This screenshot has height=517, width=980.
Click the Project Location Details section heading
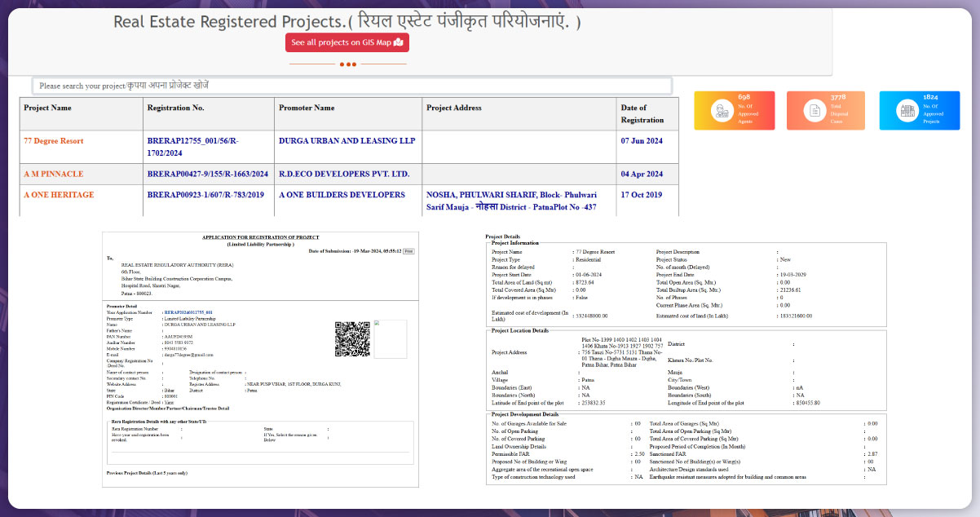point(520,330)
